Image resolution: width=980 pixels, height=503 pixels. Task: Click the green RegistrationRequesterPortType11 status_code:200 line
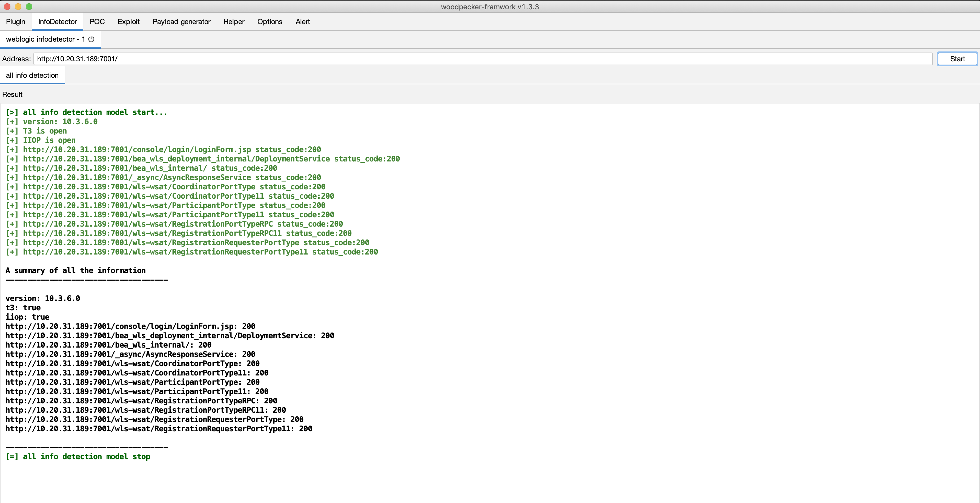[x=192, y=252]
